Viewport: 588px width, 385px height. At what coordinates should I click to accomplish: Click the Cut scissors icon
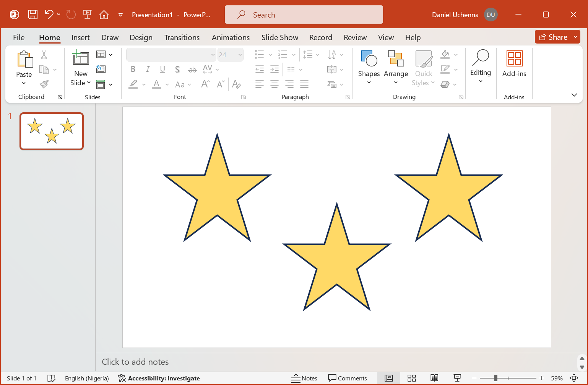point(44,55)
